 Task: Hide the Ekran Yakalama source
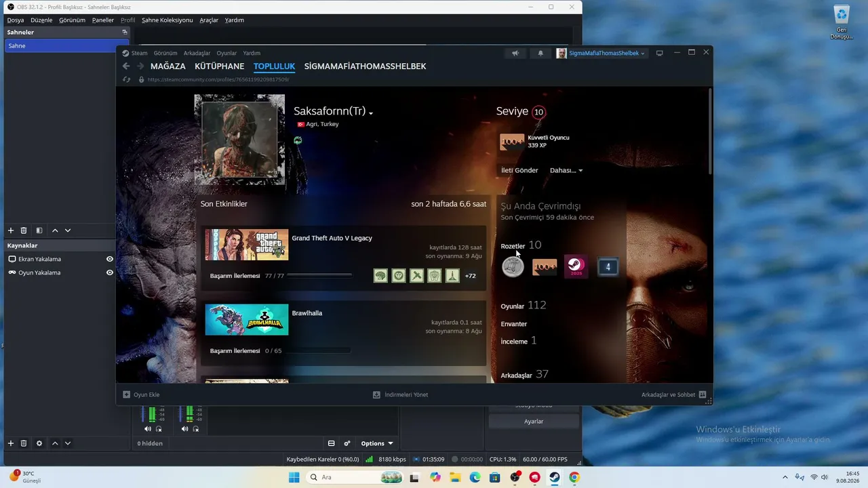pyautogui.click(x=110, y=259)
